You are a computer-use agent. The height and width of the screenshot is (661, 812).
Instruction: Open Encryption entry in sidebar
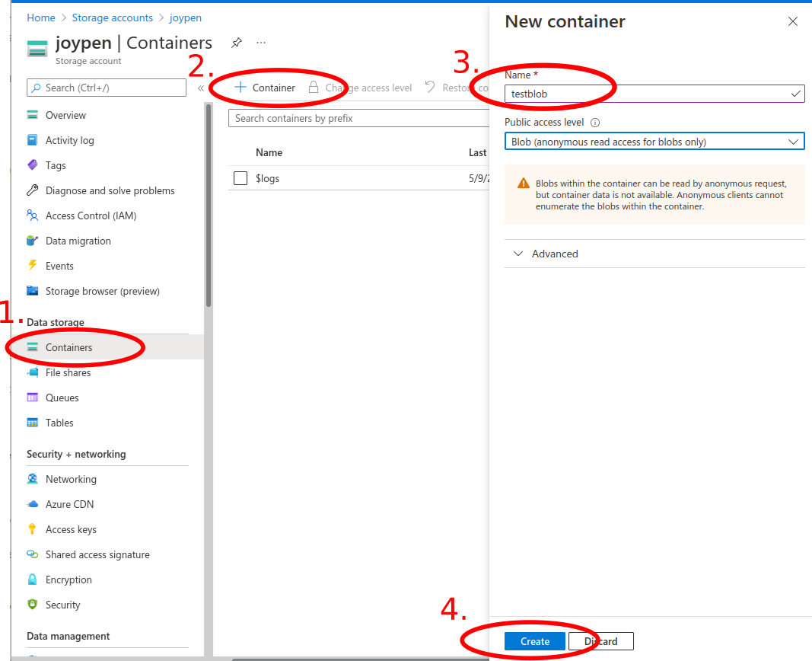click(68, 580)
